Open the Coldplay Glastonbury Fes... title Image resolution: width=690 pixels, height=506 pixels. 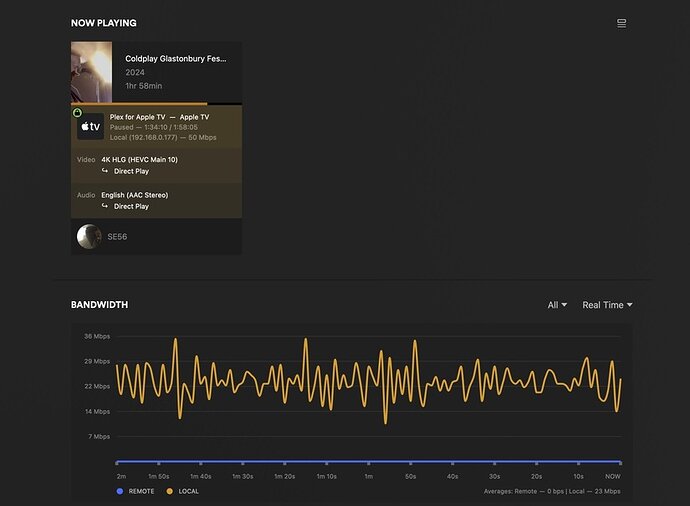click(176, 59)
